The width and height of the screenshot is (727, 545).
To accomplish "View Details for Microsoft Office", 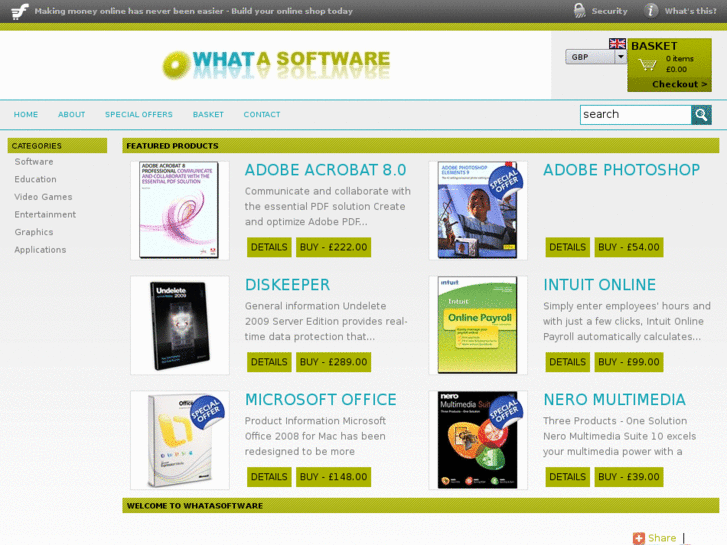I will [269, 477].
